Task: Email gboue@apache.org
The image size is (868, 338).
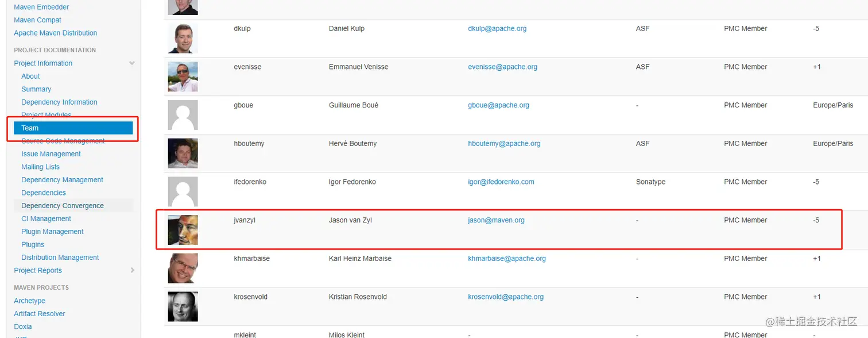Action: click(x=497, y=105)
